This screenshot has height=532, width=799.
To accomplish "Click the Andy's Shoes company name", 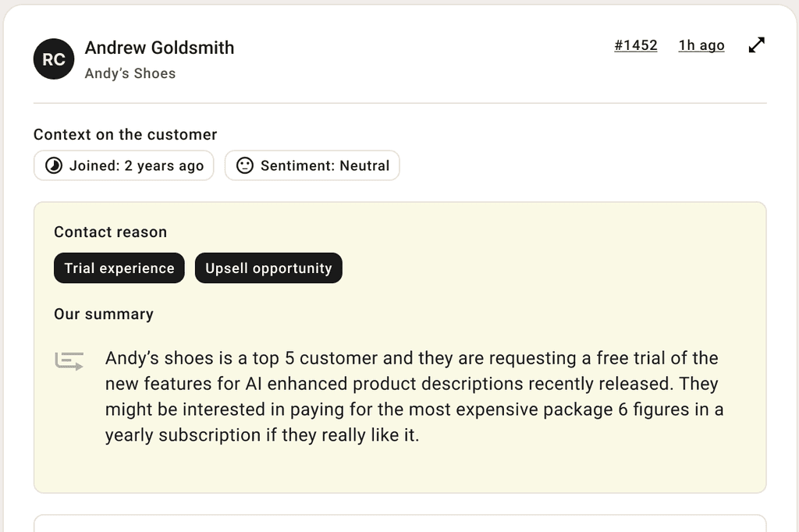I will click(x=130, y=73).
